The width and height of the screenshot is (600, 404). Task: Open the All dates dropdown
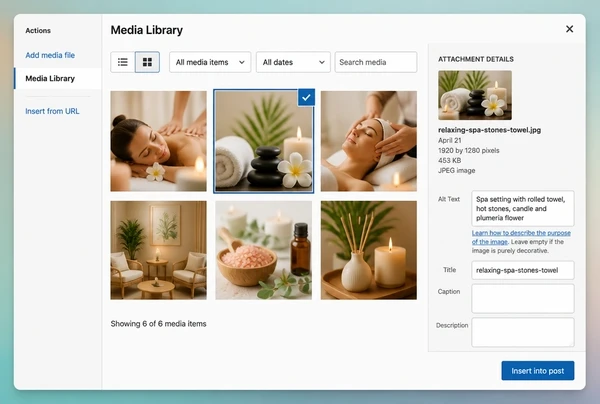(x=293, y=62)
